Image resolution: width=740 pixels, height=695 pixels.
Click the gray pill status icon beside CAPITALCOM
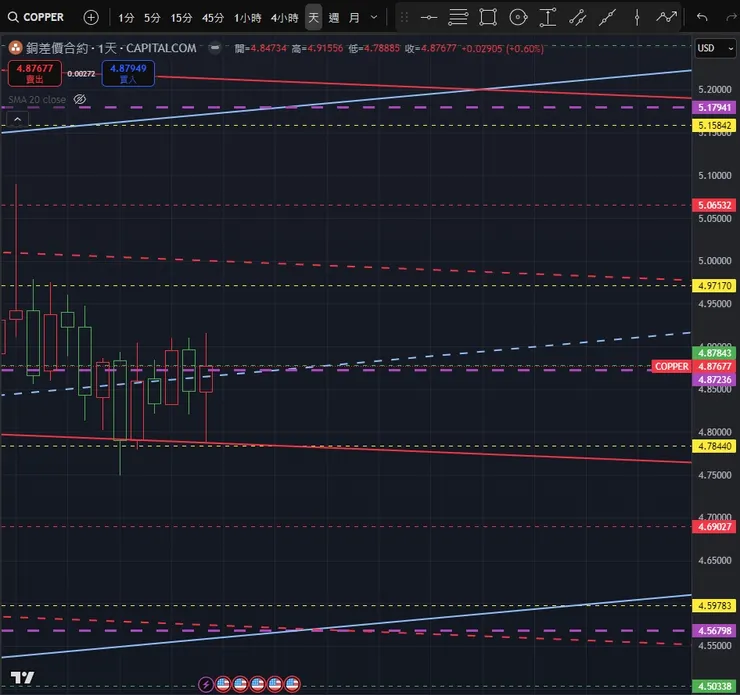[215, 48]
